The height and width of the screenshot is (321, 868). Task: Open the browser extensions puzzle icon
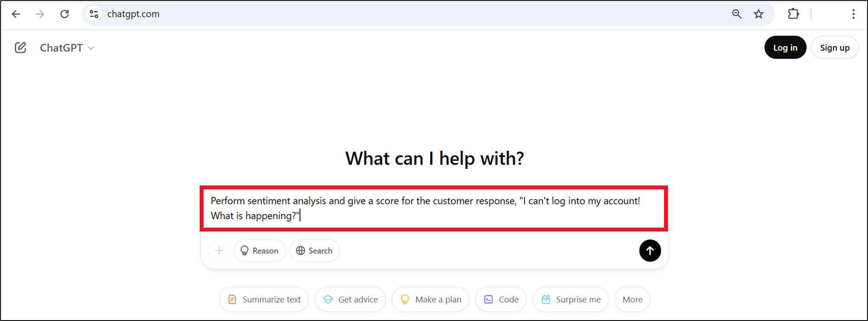(x=793, y=14)
